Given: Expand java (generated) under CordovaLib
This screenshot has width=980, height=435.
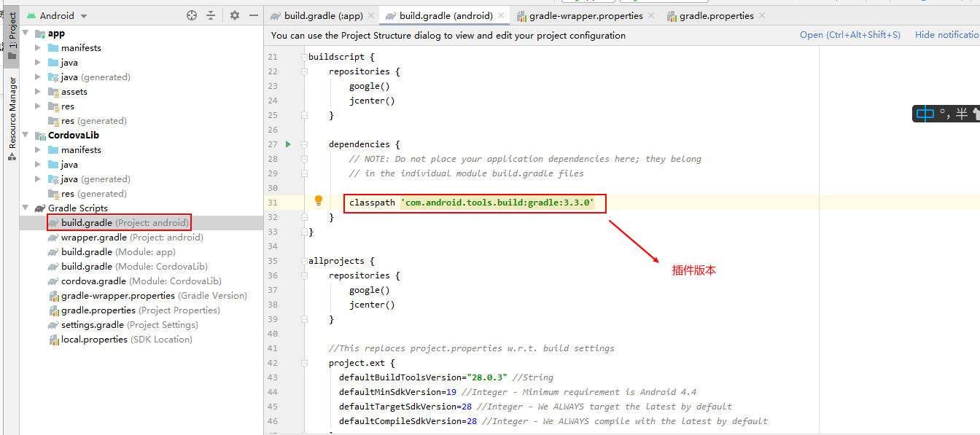Looking at the screenshot, I should [39, 179].
